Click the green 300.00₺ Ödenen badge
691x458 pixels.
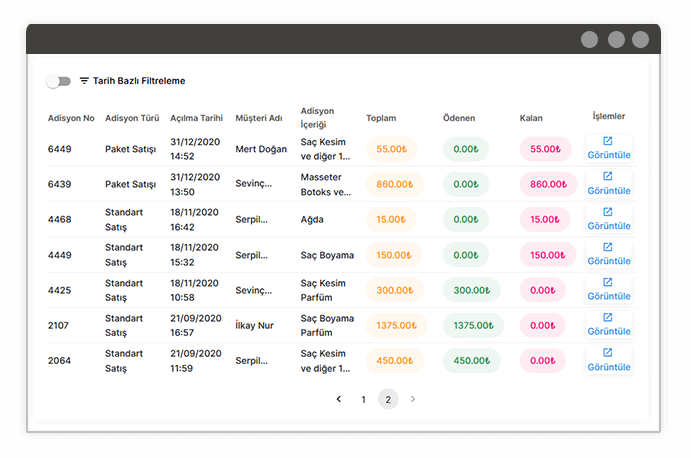pos(472,290)
